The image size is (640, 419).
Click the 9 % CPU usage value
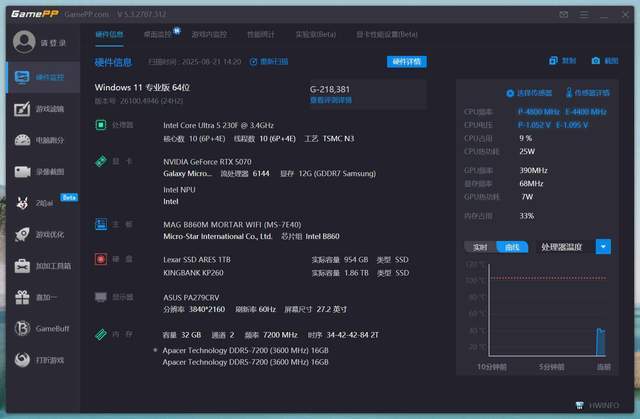click(526, 138)
